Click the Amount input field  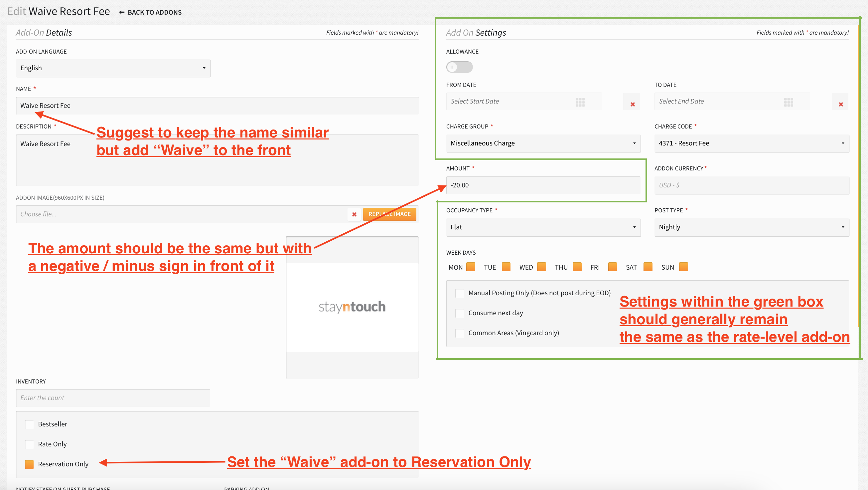[543, 185]
